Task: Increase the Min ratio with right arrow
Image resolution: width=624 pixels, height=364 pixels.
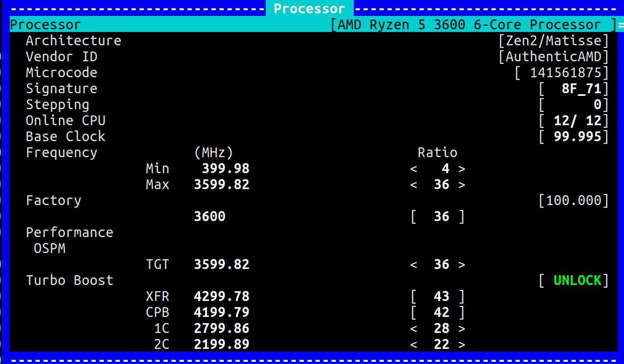Action: (x=462, y=169)
